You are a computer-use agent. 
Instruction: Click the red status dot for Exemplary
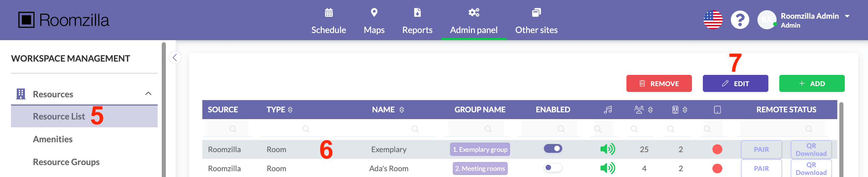(717, 149)
